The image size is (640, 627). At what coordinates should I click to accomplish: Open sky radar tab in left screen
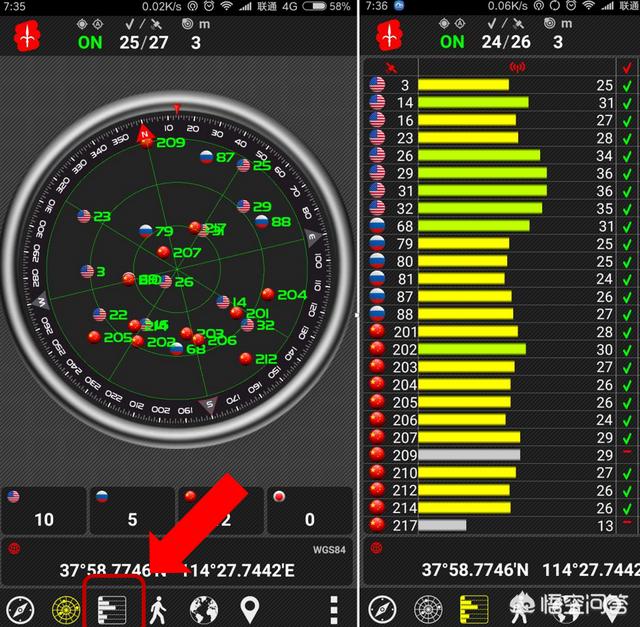(x=66, y=610)
